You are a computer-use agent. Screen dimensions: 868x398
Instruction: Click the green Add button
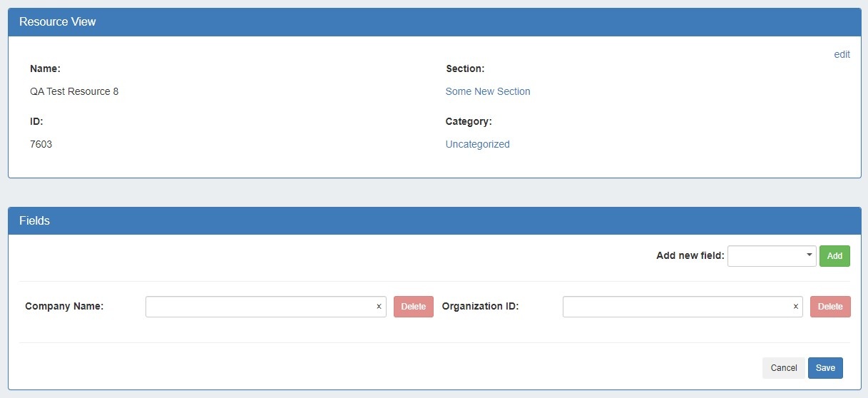pos(834,256)
